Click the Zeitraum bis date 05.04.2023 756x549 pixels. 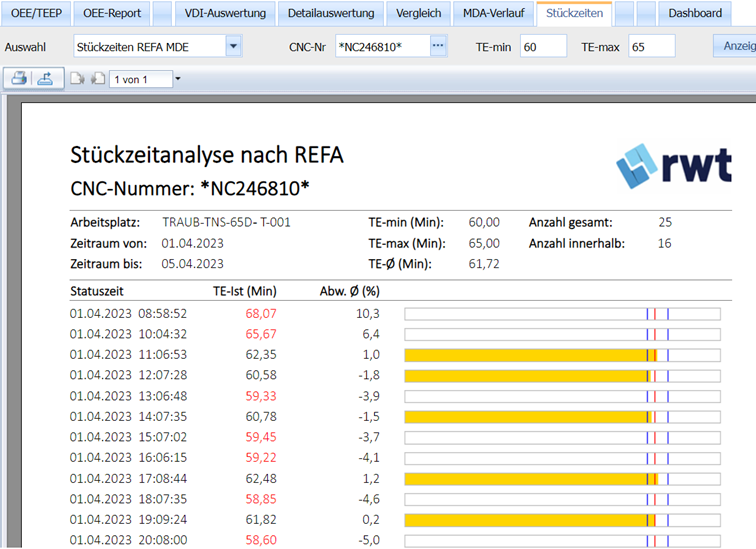192,264
